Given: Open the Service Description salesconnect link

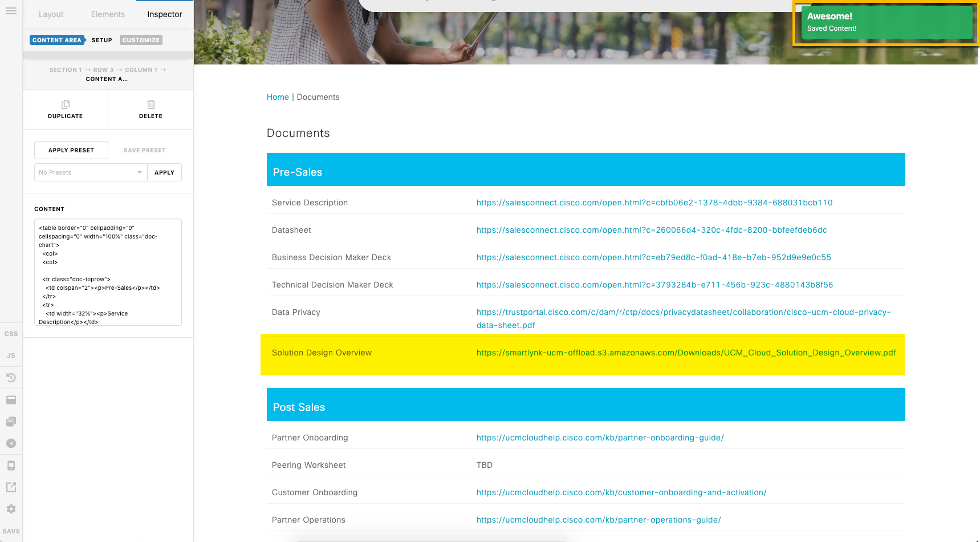Looking at the screenshot, I should tap(654, 203).
